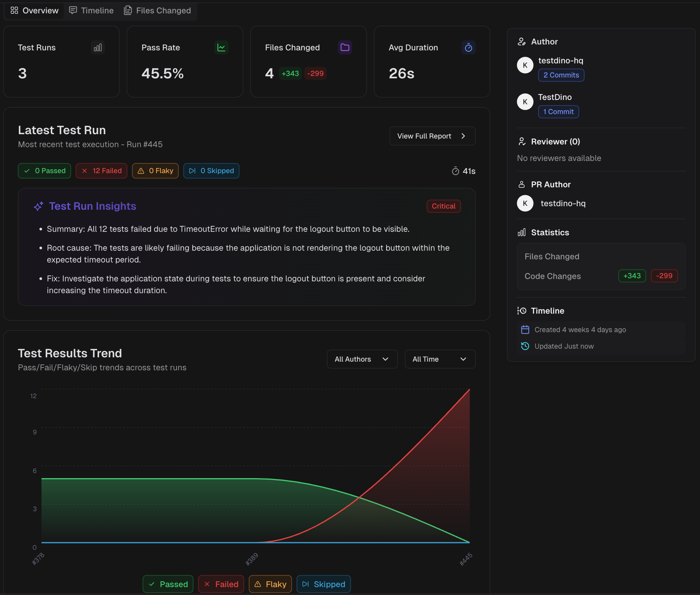Click the history icon next to Updated

click(525, 346)
